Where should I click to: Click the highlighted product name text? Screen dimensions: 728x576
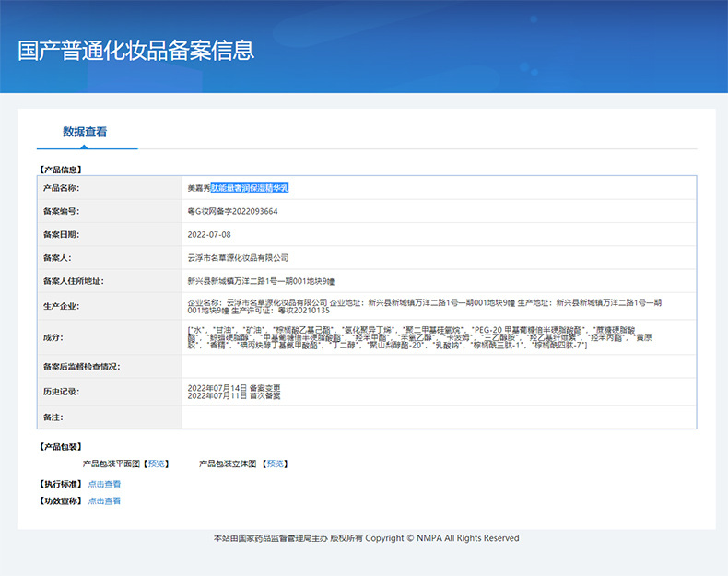[x=250, y=188]
